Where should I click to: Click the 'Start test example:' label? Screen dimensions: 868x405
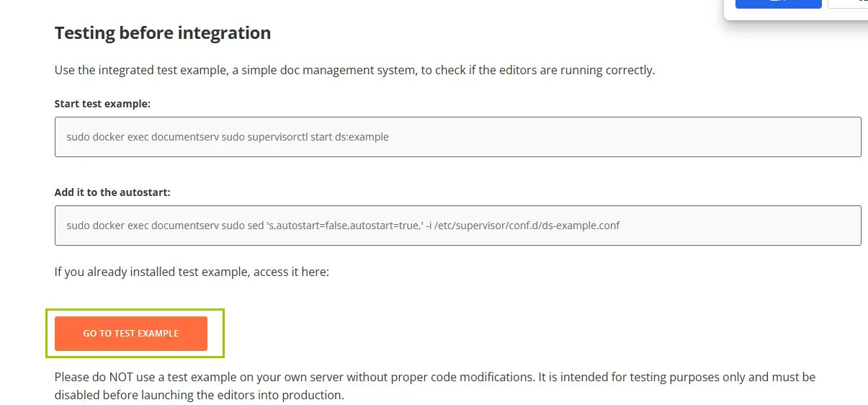pos(102,104)
